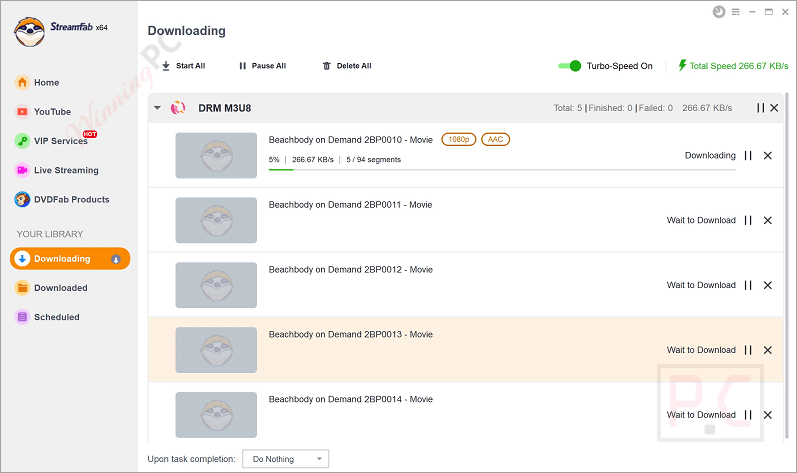The width and height of the screenshot is (797, 473).
Task: Remove the 2BP0014 movie task
Action: point(768,415)
